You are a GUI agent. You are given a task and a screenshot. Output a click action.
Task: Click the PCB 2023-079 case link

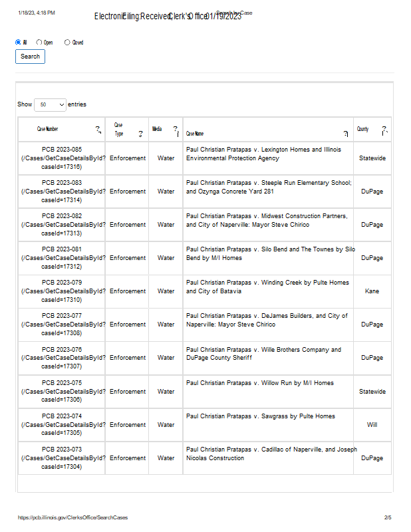click(62, 291)
